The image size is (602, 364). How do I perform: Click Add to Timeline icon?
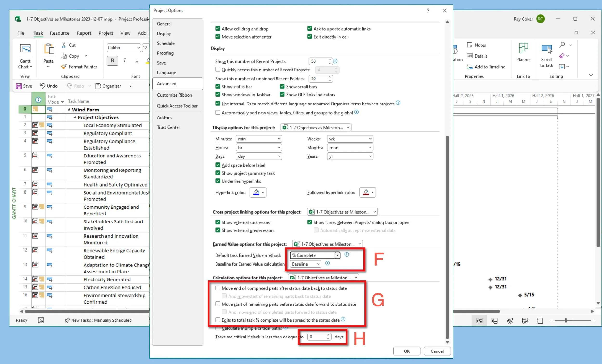469,66
